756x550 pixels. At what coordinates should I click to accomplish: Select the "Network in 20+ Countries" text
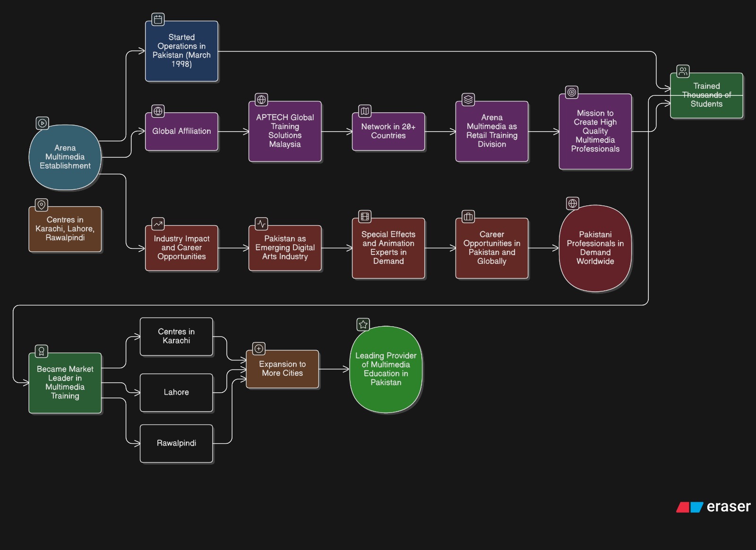pos(388,131)
